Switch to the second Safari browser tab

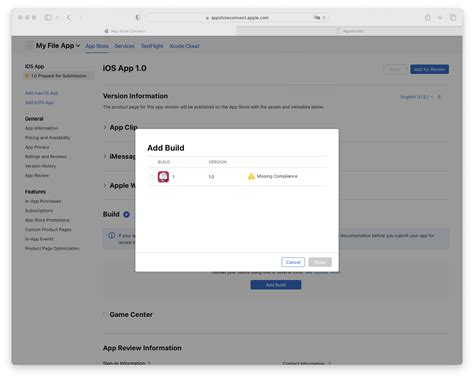click(x=349, y=31)
